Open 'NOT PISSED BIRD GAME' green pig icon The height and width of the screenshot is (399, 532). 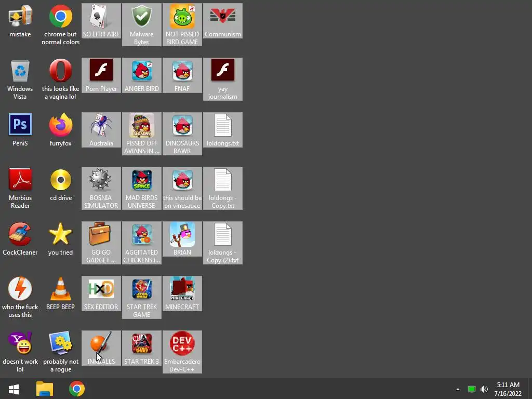(x=182, y=25)
